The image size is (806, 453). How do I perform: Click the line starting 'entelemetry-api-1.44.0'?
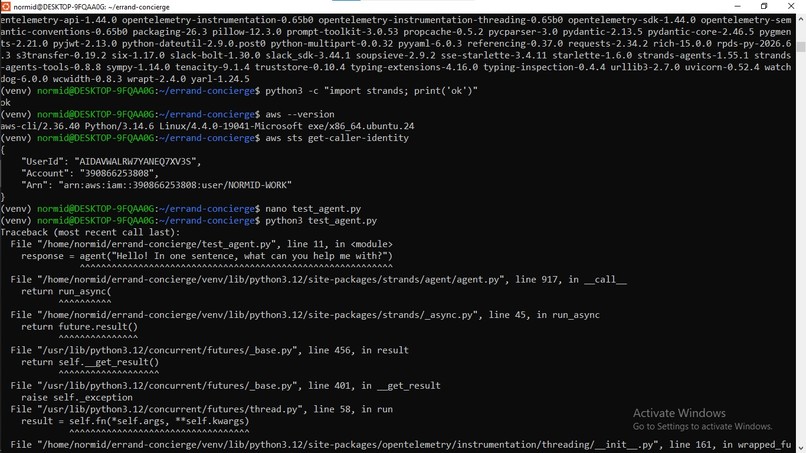396,20
